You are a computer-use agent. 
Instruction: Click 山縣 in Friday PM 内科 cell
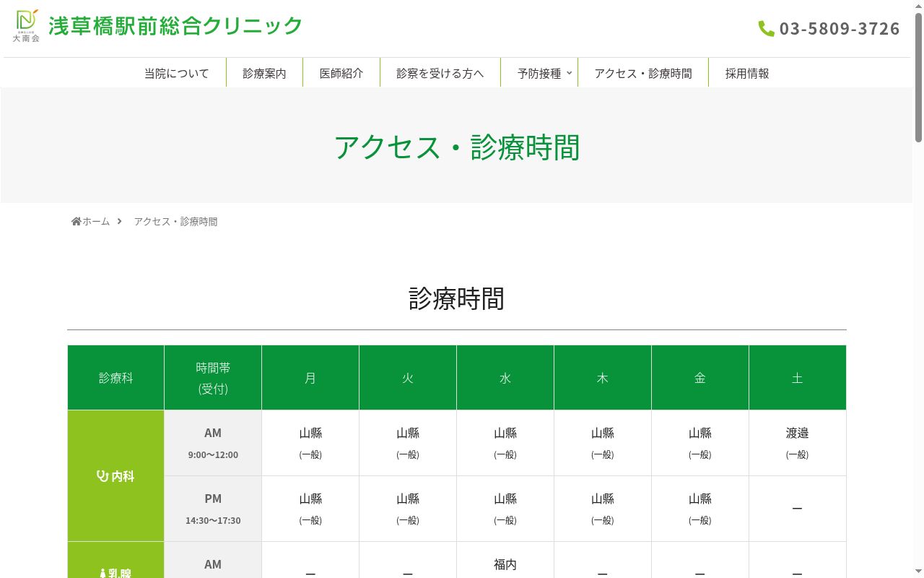coord(700,499)
